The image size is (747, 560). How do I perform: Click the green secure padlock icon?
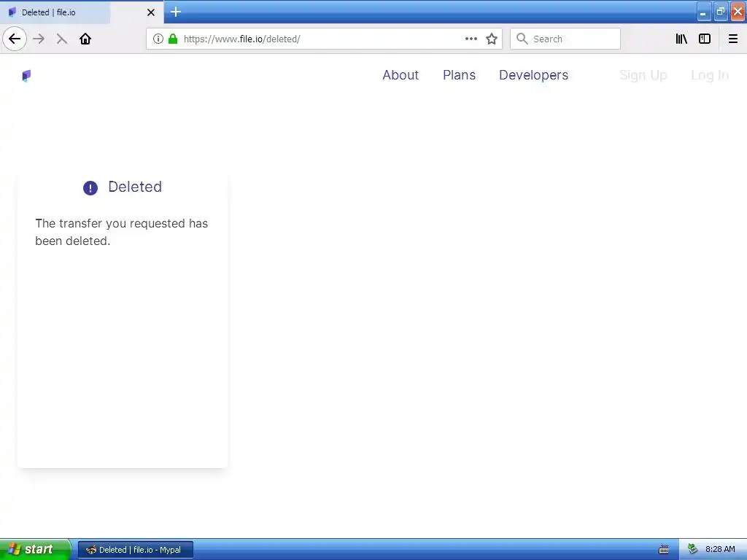[x=173, y=39]
